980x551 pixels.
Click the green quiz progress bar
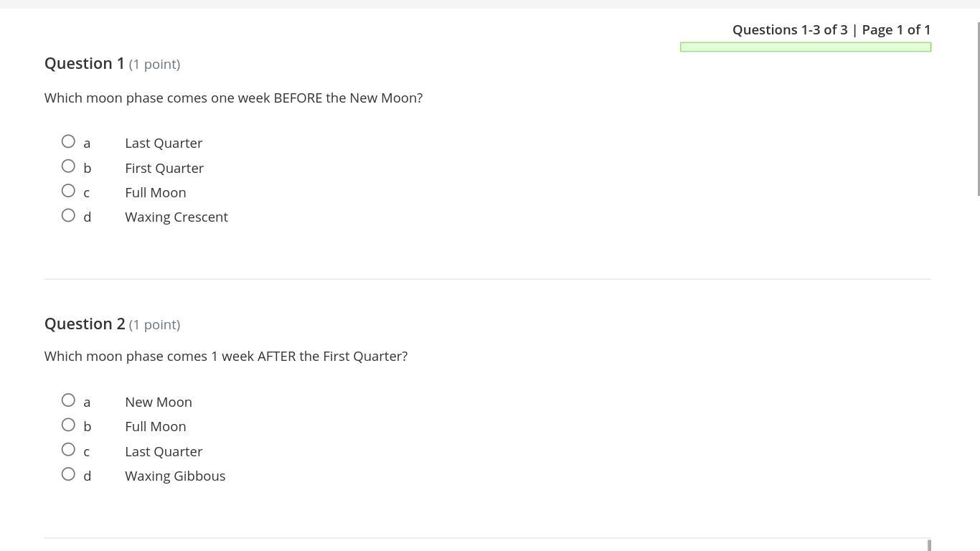point(805,47)
